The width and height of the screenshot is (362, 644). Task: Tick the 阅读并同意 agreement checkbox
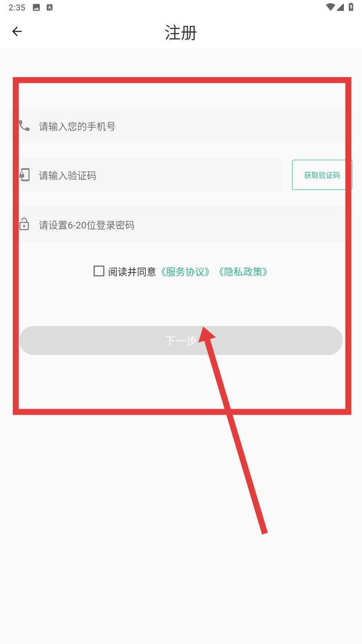99,271
